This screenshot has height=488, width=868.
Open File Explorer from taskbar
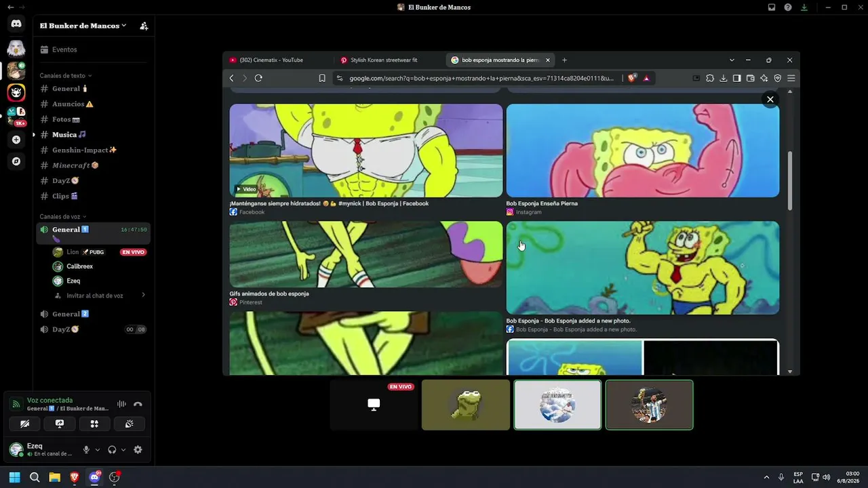54,477
